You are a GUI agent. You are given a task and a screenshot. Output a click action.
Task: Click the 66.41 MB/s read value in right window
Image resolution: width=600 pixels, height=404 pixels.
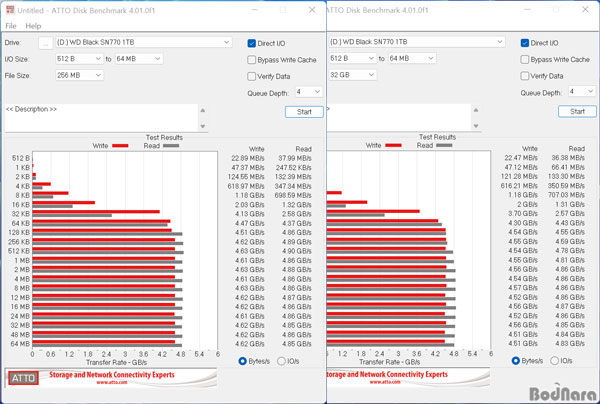coord(568,167)
